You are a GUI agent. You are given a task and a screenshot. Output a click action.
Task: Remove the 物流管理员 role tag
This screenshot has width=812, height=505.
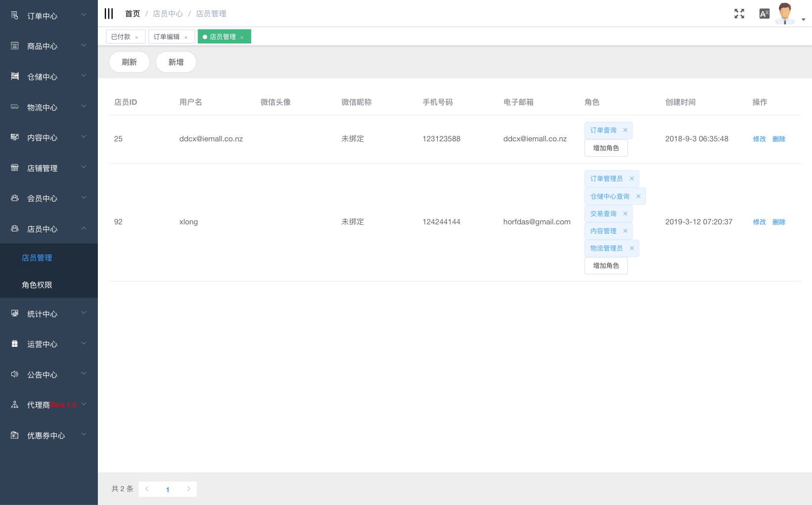click(632, 249)
